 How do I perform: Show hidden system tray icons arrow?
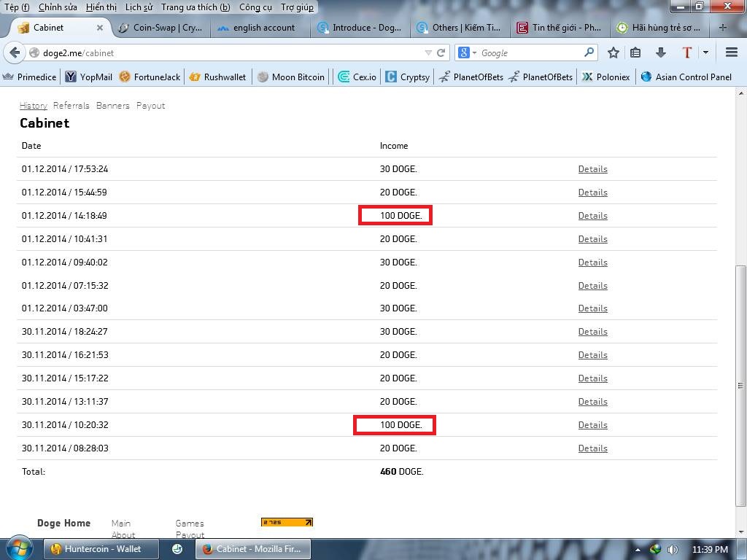pyautogui.click(x=638, y=550)
